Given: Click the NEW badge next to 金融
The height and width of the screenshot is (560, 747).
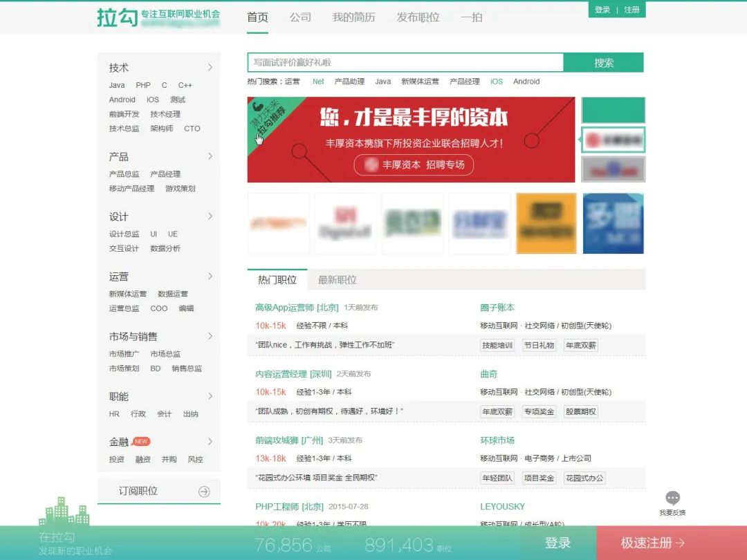Looking at the screenshot, I should coord(141,441).
